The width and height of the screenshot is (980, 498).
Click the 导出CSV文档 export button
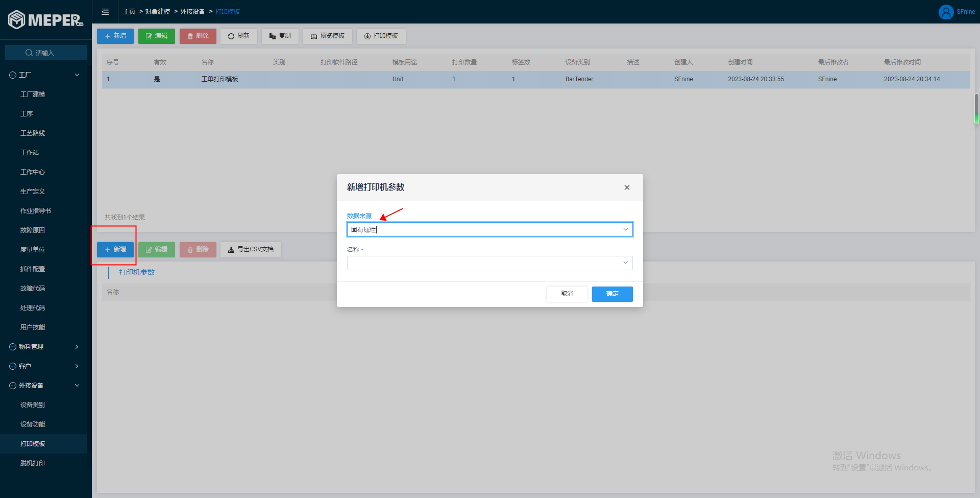(x=251, y=249)
